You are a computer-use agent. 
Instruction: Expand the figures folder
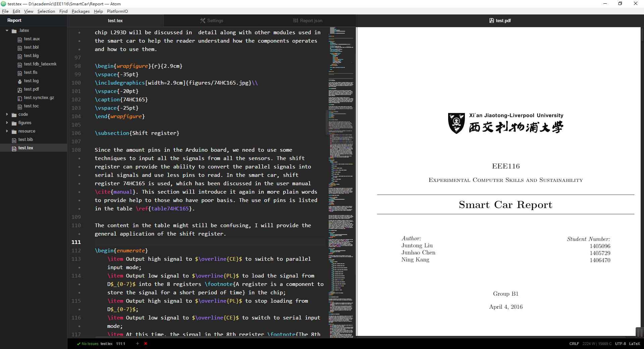coord(7,123)
